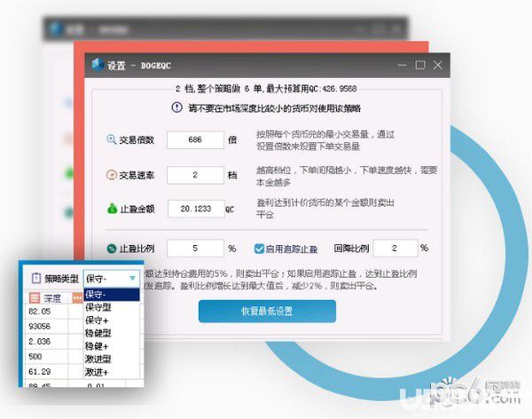Click the red list icon beside 深度
532x419 pixels.
[x=35, y=297]
